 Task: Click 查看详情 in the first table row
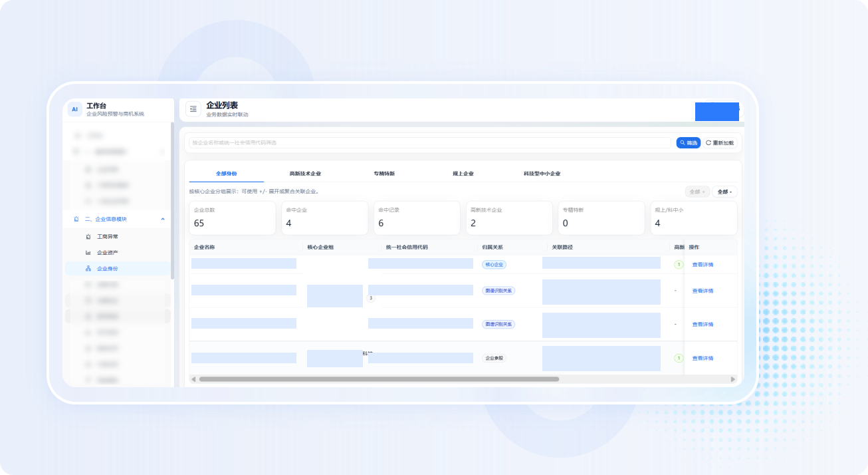(x=703, y=265)
